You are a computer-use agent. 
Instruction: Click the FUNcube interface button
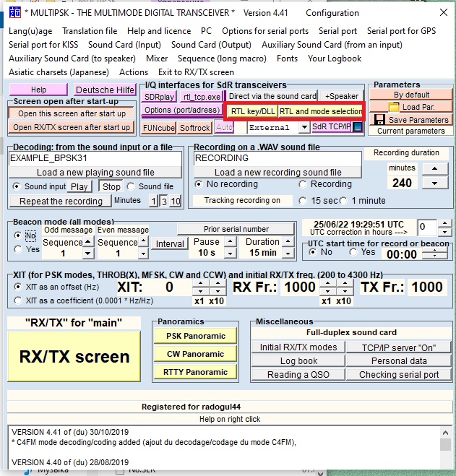158,128
